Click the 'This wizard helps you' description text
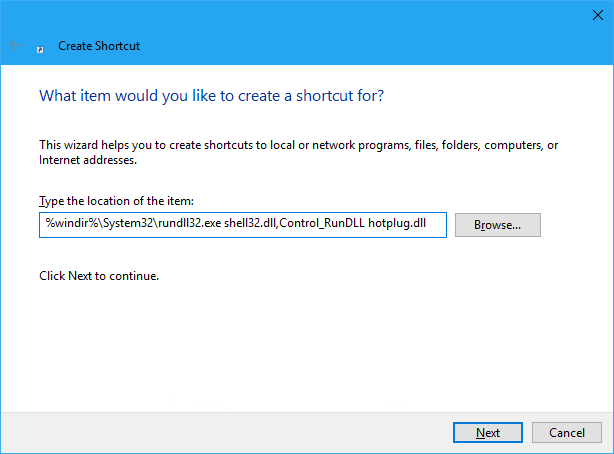This screenshot has height=454, width=614. pos(298,152)
